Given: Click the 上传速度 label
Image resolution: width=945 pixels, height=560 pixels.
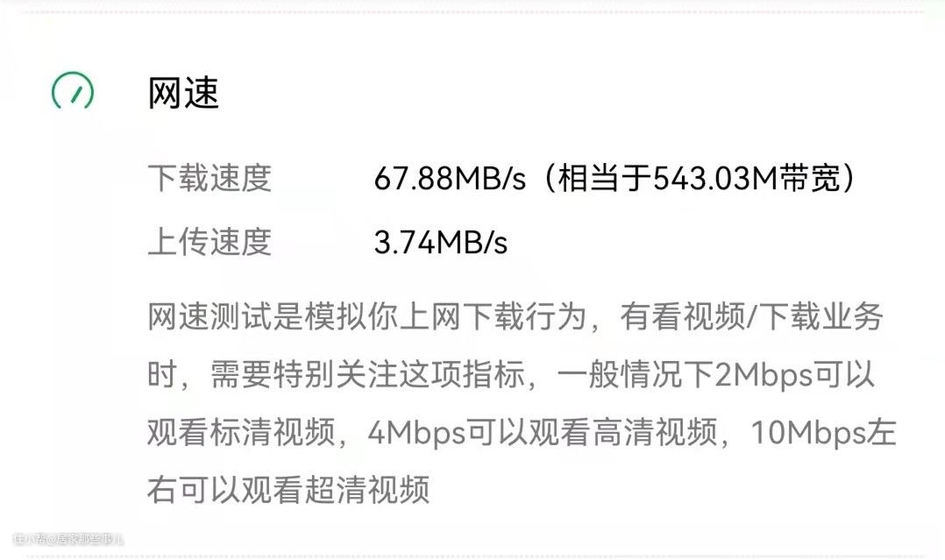Looking at the screenshot, I should point(210,241).
